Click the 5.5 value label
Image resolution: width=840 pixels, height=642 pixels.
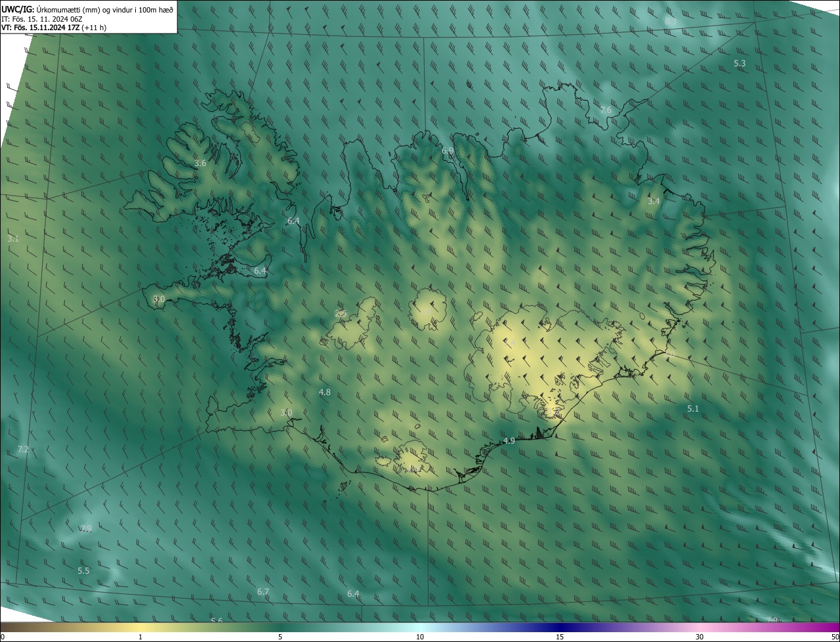83,571
